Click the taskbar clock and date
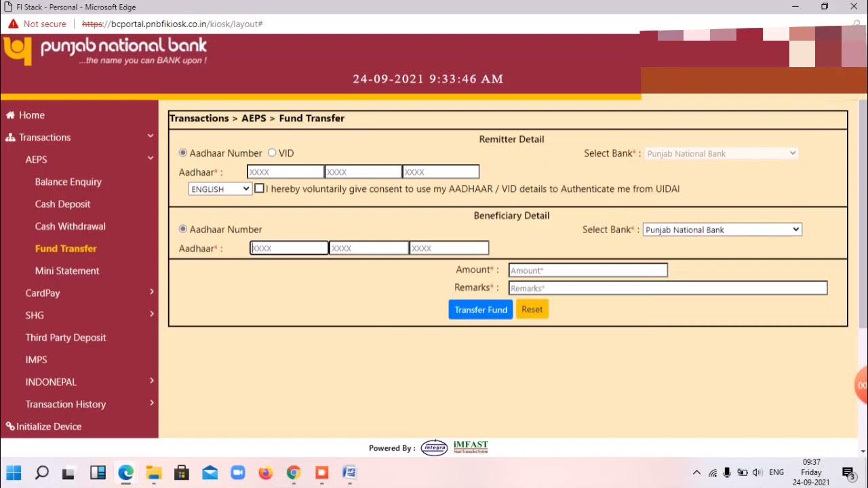 tap(811, 472)
